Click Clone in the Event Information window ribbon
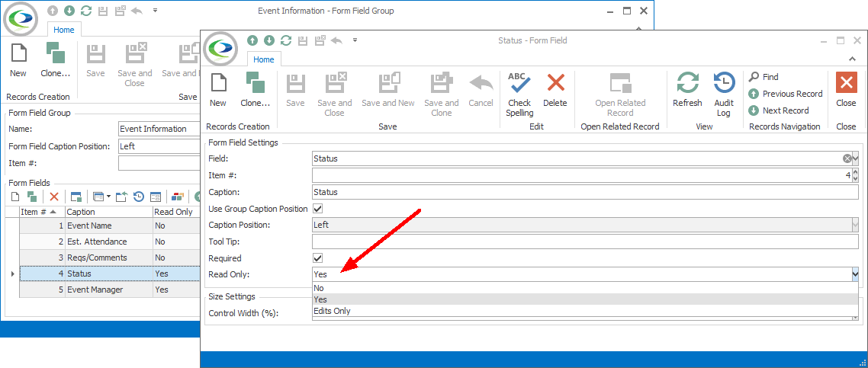868x368 pixels. click(x=56, y=59)
